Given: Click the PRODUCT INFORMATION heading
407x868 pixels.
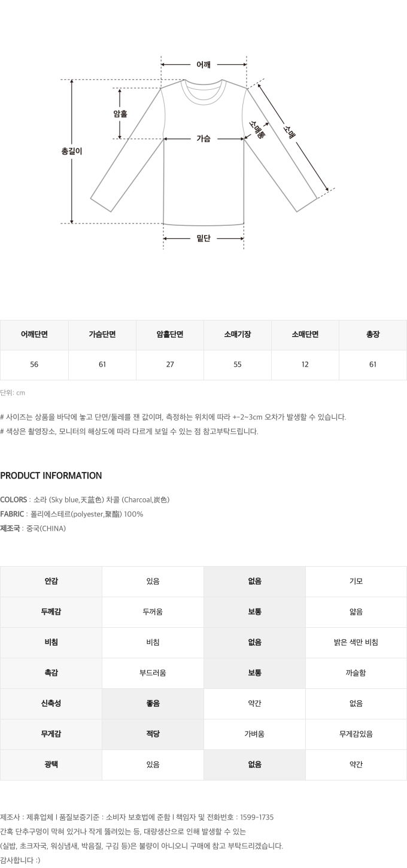Looking at the screenshot, I should click(x=51, y=476).
